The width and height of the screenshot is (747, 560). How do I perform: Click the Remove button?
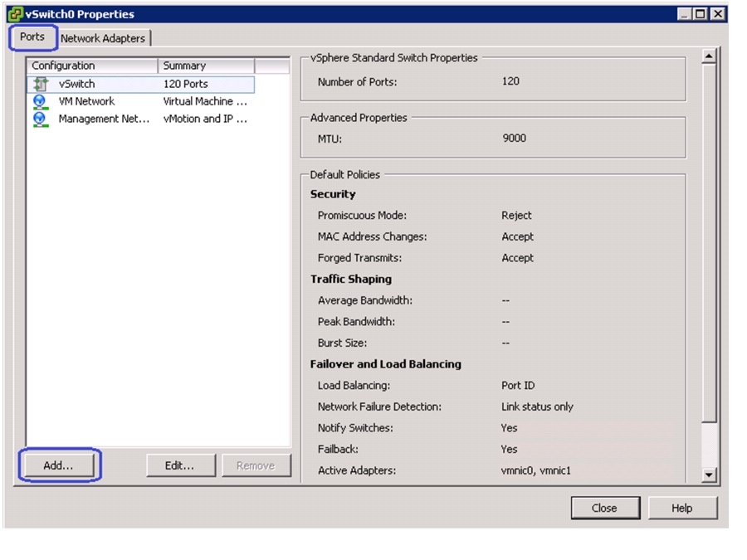[256, 465]
